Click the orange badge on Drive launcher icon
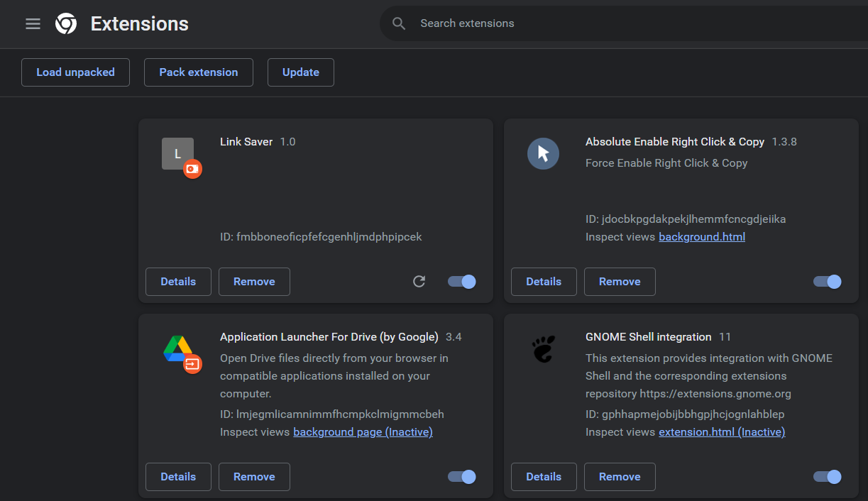 click(192, 364)
